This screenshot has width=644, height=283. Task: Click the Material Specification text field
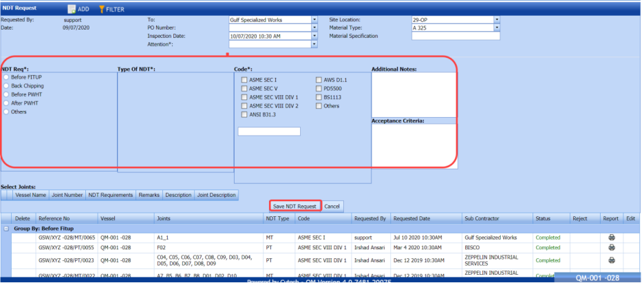pos(455,36)
